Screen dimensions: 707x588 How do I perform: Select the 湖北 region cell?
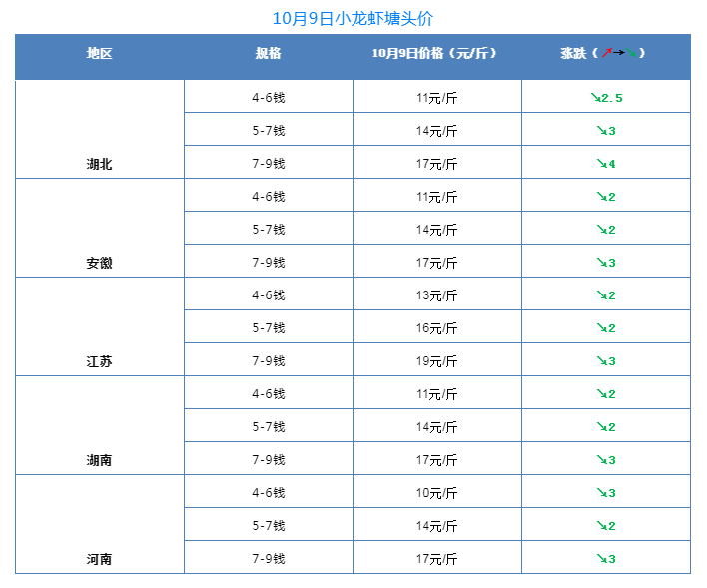pos(100,164)
